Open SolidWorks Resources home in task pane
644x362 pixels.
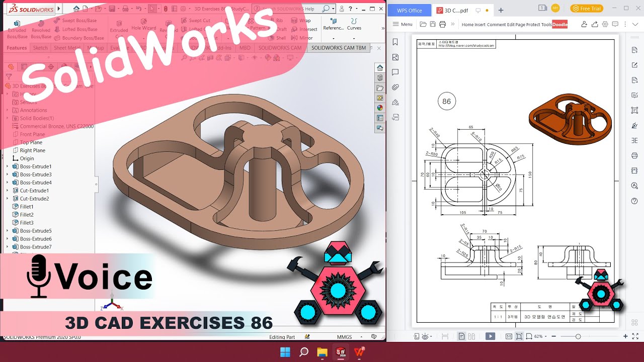click(x=380, y=68)
